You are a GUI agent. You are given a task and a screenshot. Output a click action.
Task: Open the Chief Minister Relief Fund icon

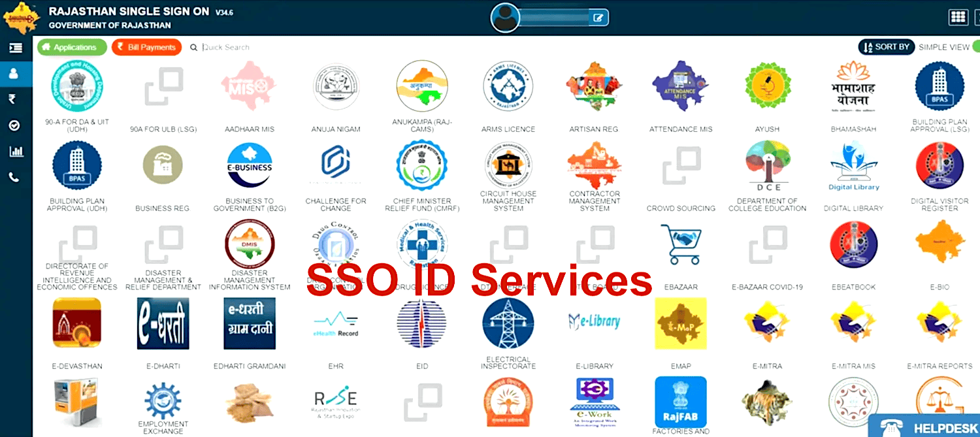tap(422, 167)
